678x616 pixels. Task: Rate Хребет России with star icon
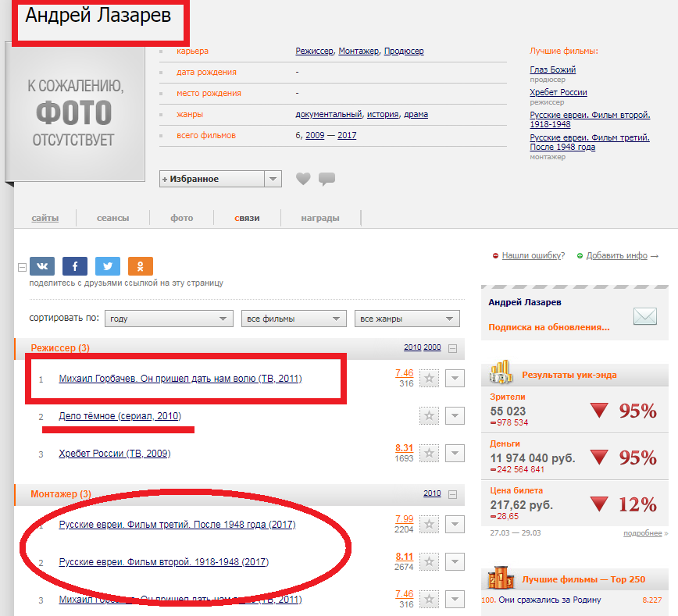tap(429, 454)
